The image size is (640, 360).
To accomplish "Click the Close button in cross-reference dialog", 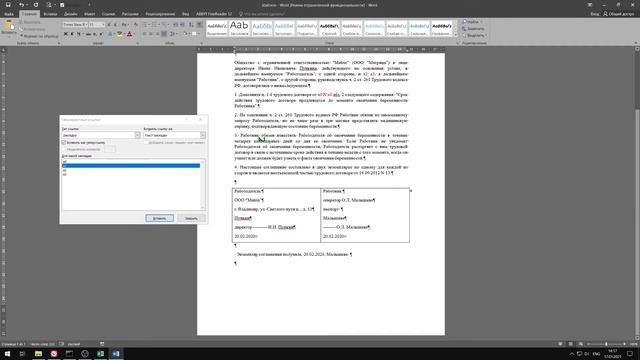I will tap(191, 218).
